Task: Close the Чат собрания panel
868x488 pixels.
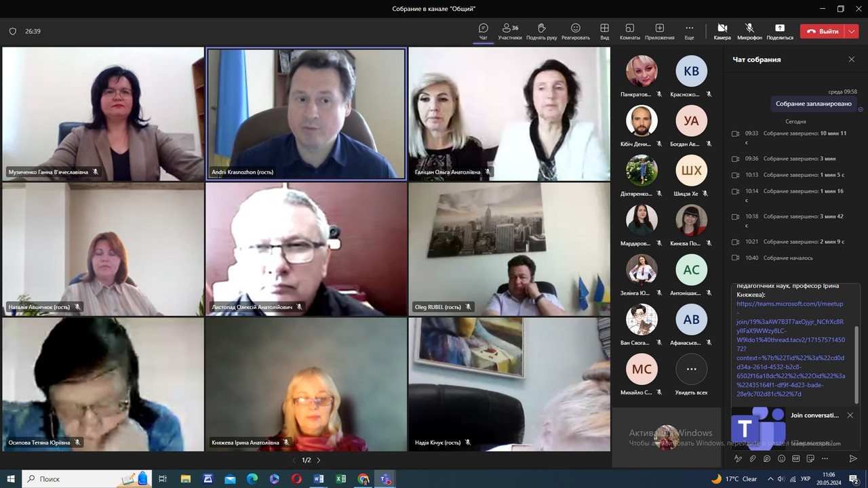Action: [852, 60]
